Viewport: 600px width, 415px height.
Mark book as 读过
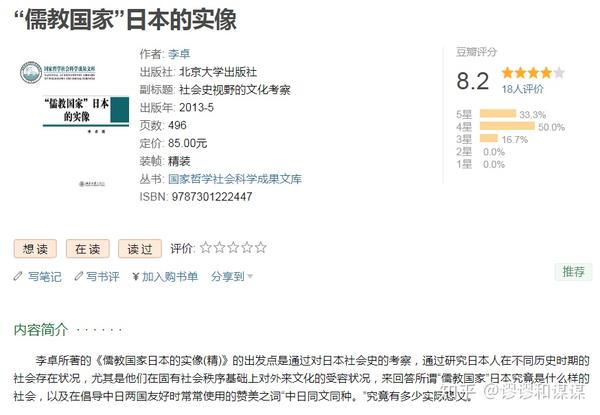(x=140, y=249)
